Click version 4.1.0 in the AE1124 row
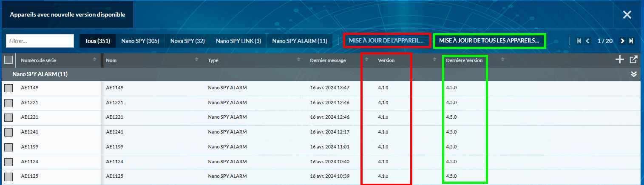This screenshot has width=644, height=185. click(383, 162)
